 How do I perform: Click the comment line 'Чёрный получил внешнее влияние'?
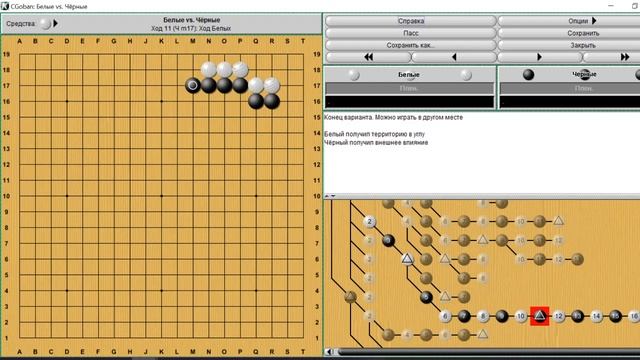pos(376,142)
